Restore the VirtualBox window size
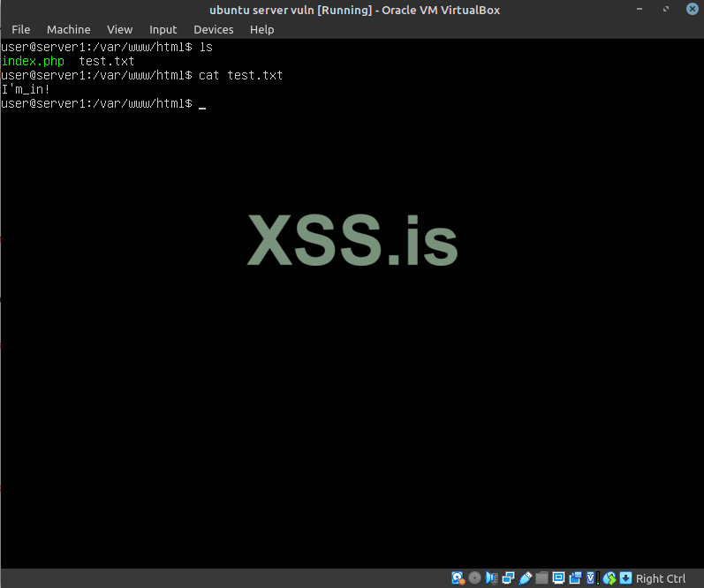 click(666, 9)
